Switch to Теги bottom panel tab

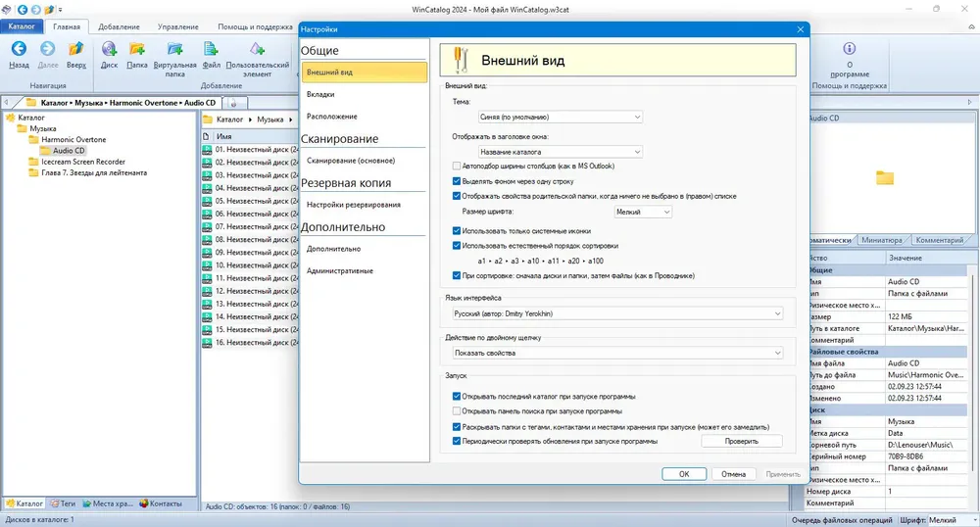point(63,503)
